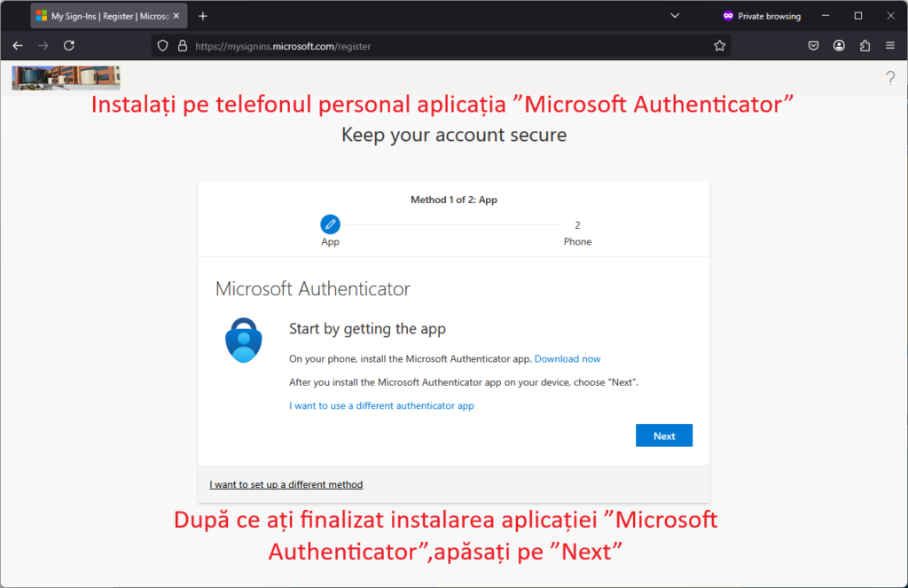Bookmark this page with the star icon
Image resolution: width=908 pixels, height=588 pixels.
coord(719,46)
